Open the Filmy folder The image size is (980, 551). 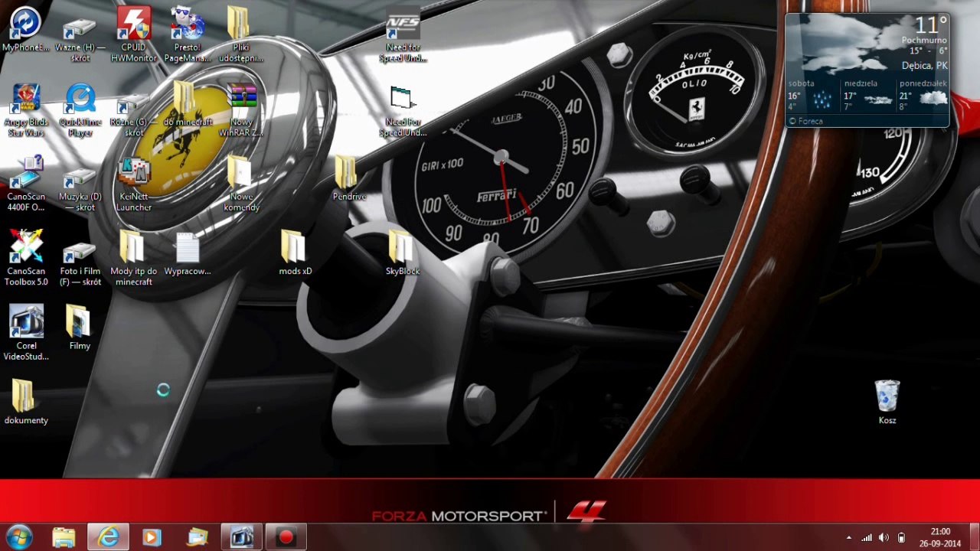[x=80, y=328]
